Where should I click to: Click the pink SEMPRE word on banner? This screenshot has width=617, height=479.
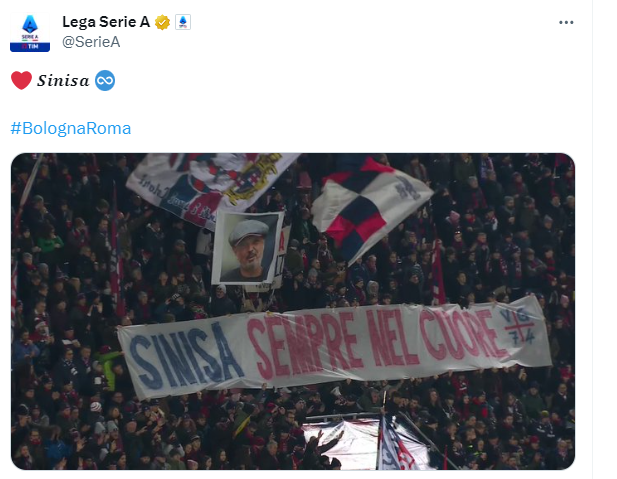tap(305, 344)
